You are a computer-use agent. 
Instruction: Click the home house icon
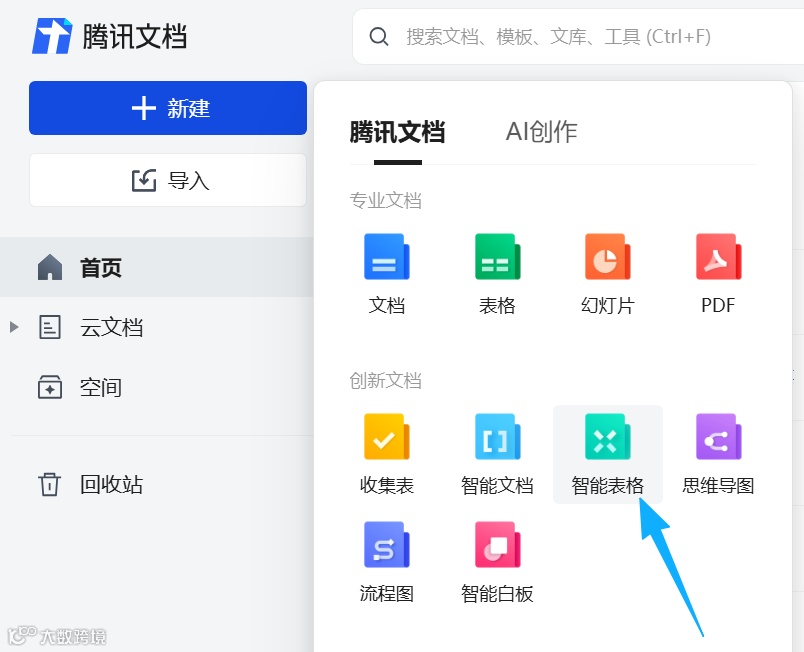click(50, 267)
